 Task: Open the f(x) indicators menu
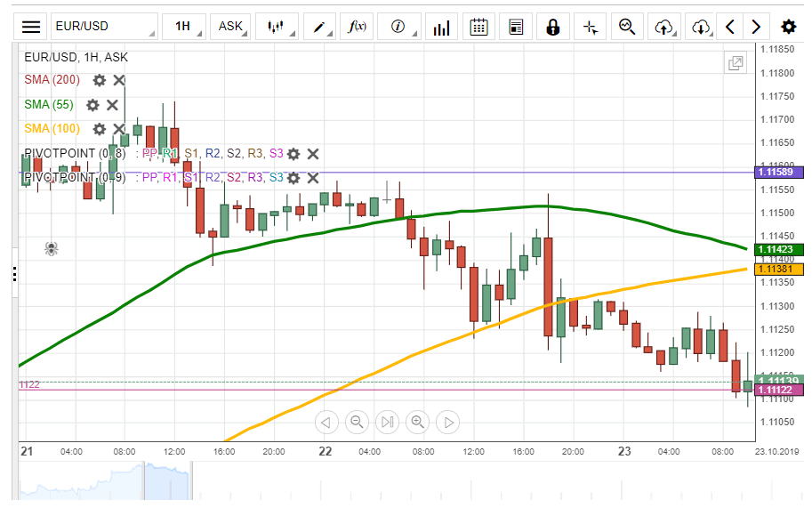pos(360,26)
